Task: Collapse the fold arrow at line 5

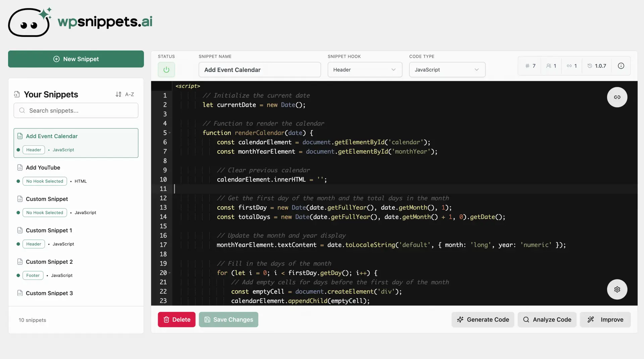Action: [x=170, y=133]
